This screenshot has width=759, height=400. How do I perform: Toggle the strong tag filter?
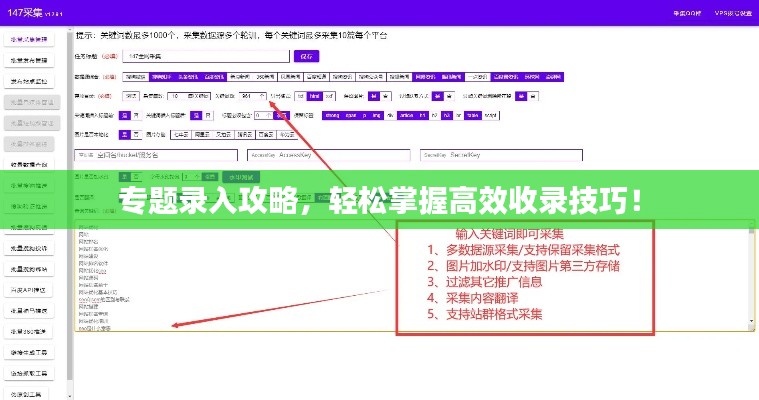pyautogui.click(x=314, y=116)
